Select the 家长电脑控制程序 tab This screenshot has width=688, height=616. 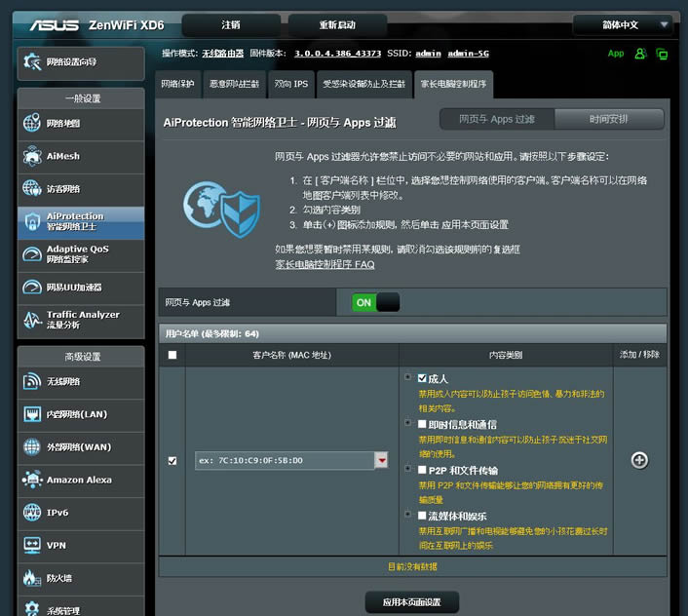point(454,84)
